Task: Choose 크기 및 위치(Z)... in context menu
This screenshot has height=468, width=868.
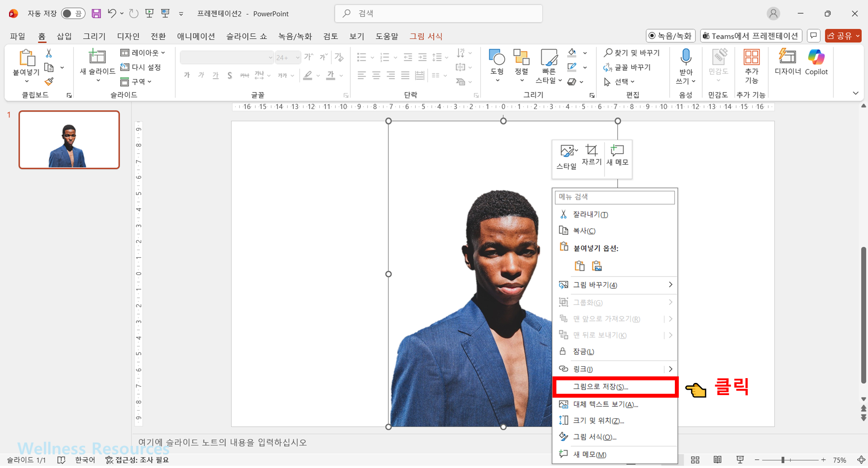Action: point(615,420)
